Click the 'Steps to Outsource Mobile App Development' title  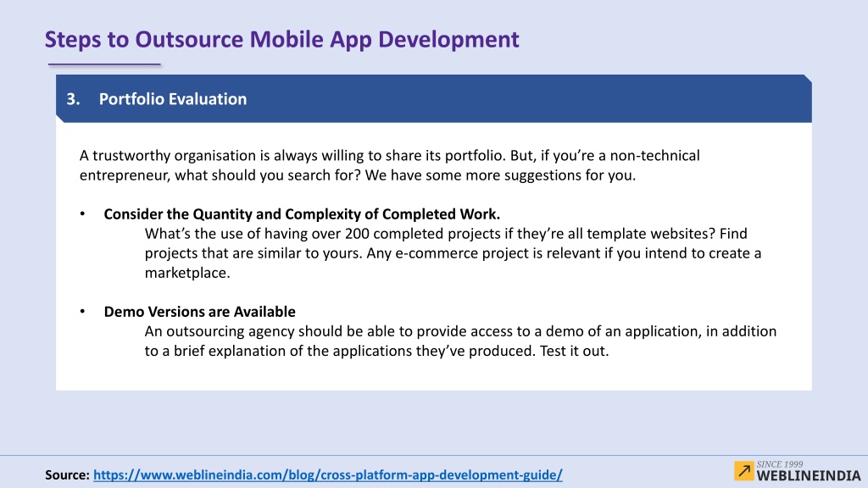point(281,39)
